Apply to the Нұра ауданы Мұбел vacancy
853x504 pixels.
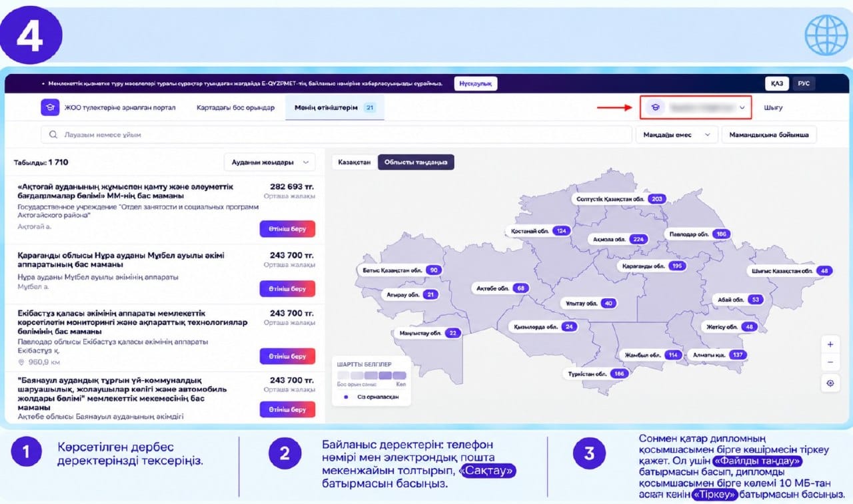tap(287, 289)
